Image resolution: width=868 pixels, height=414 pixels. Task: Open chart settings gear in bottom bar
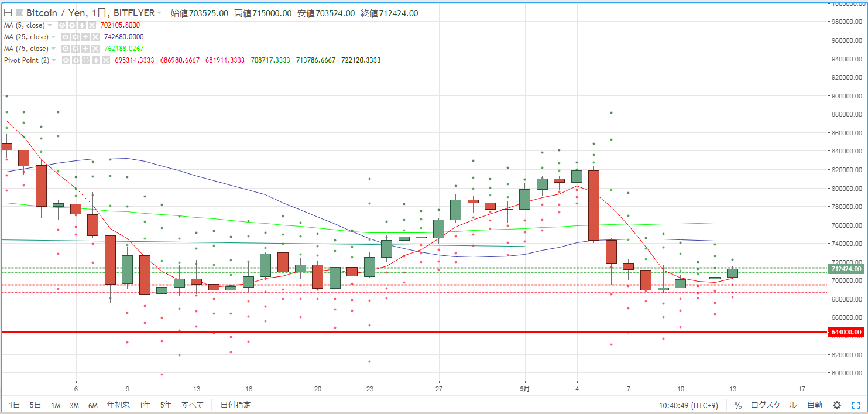click(x=837, y=405)
